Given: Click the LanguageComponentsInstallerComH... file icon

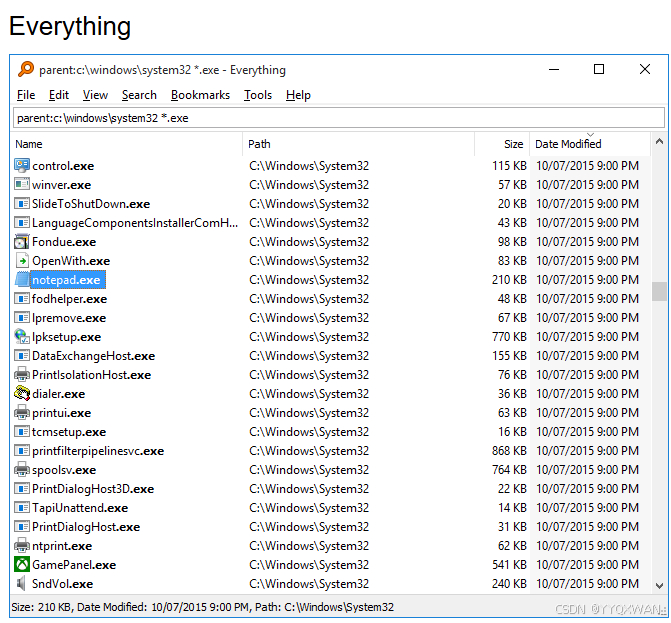Looking at the screenshot, I should pyautogui.click(x=22, y=222).
